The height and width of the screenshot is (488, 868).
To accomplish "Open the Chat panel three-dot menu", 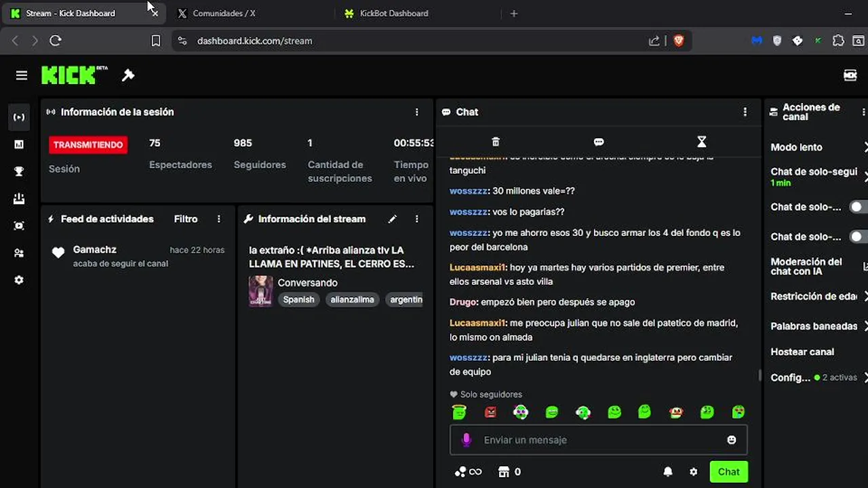I will pos(745,112).
